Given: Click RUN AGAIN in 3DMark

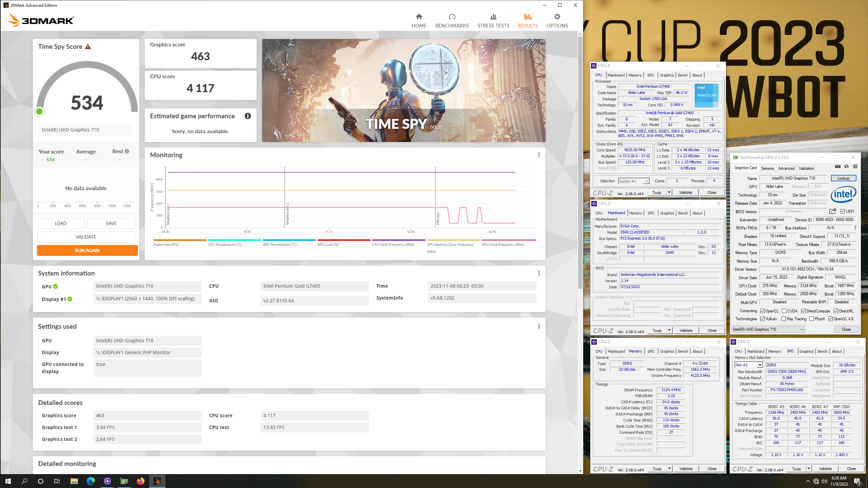Looking at the screenshot, I should click(x=87, y=250).
